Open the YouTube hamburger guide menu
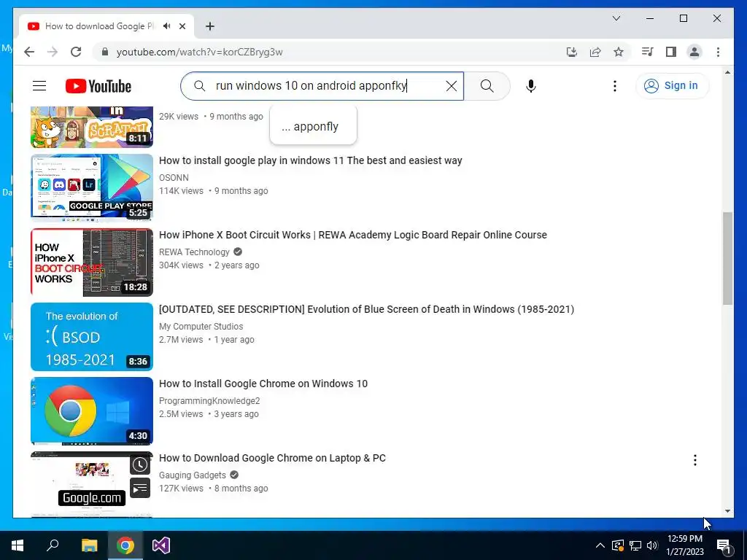747x560 pixels. coord(39,86)
